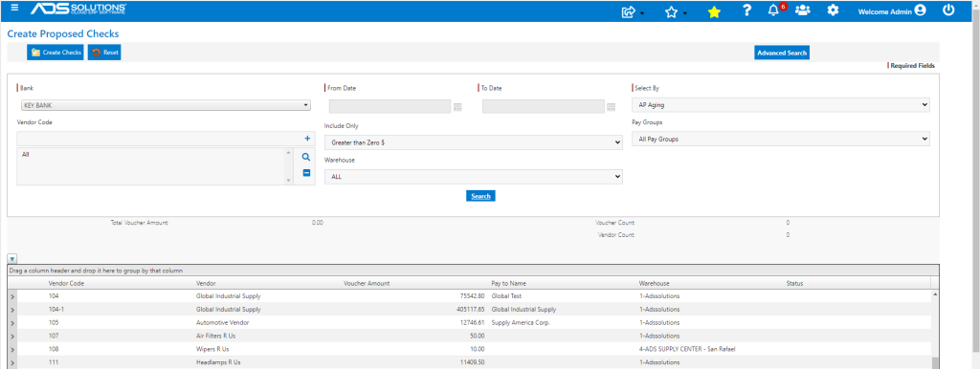
Task: Open the Pay Groups dropdown
Action: click(780, 139)
